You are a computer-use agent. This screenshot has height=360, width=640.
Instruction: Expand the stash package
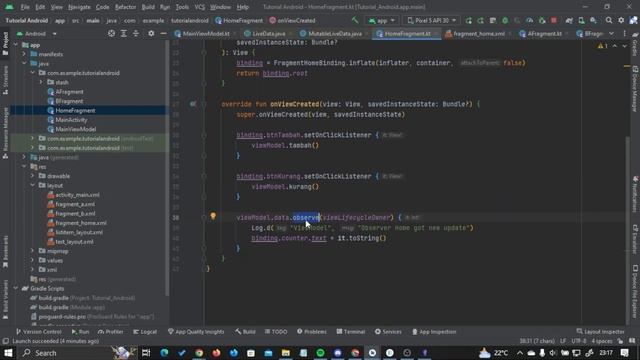tap(41, 82)
